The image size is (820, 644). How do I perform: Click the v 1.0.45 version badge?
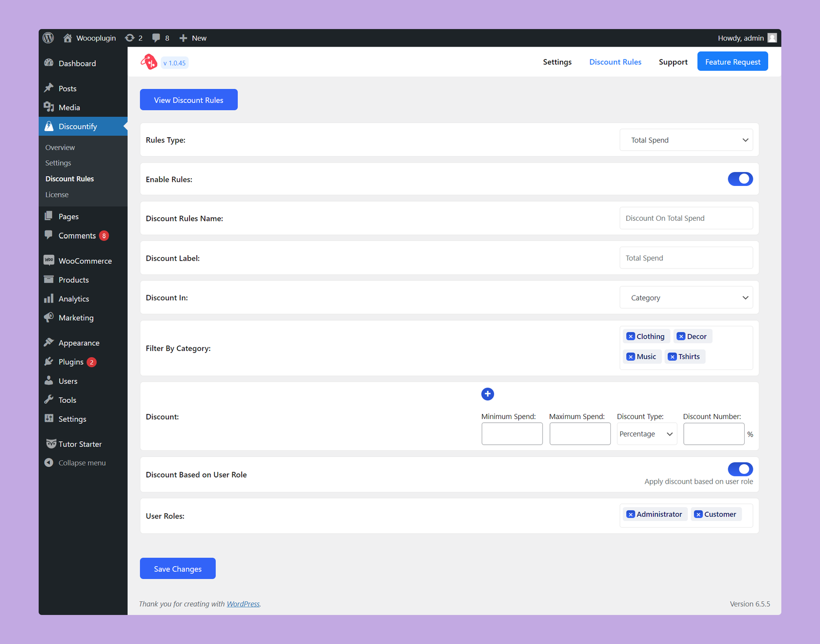coord(175,63)
